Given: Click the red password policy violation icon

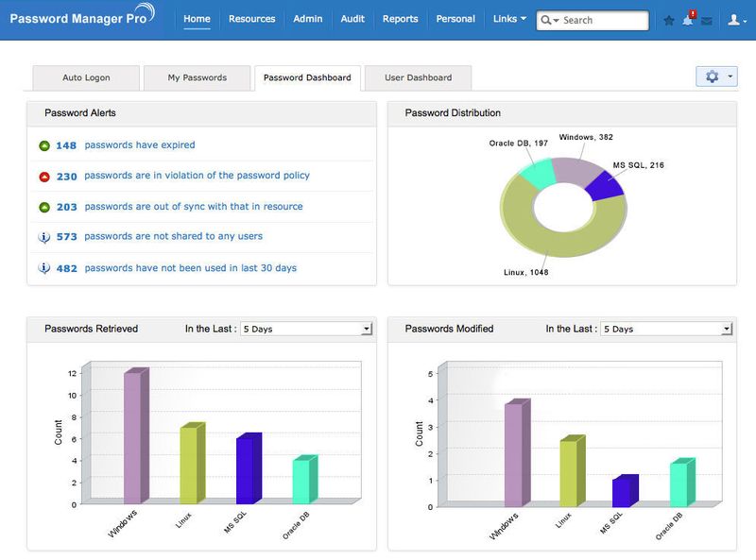Looking at the screenshot, I should click(x=45, y=176).
